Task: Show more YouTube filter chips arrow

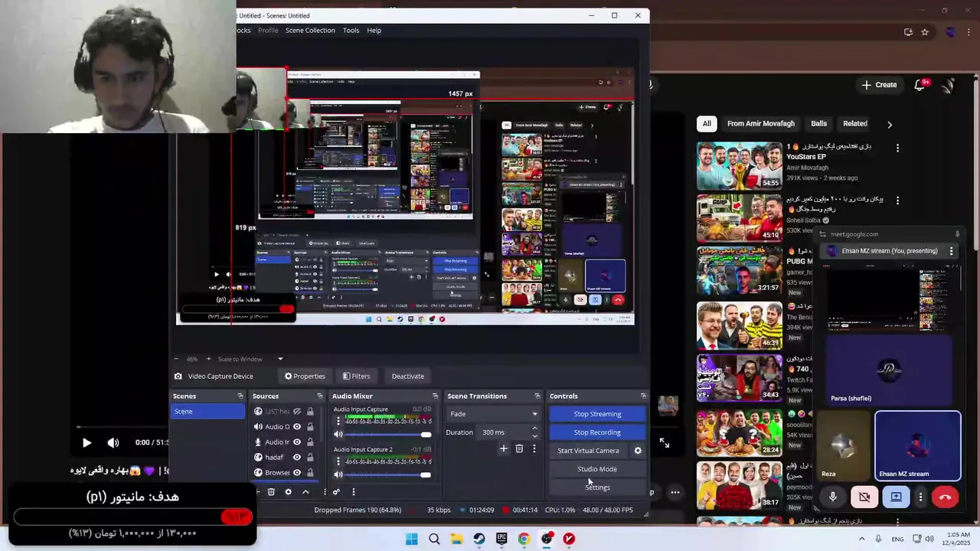Action: [x=890, y=124]
